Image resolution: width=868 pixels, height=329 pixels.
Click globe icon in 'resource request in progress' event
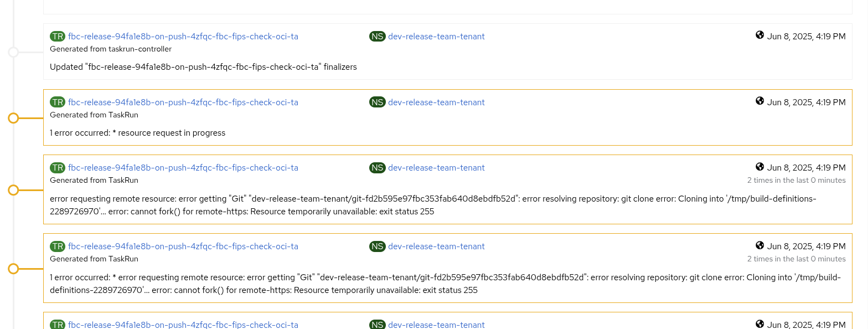click(x=759, y=101)
